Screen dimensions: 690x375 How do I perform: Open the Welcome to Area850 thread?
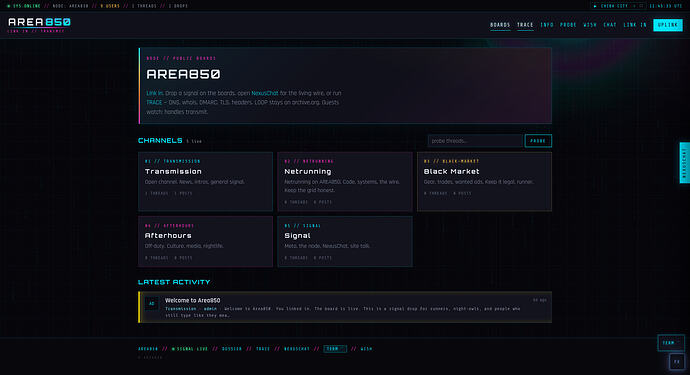[x=192, y=300]
